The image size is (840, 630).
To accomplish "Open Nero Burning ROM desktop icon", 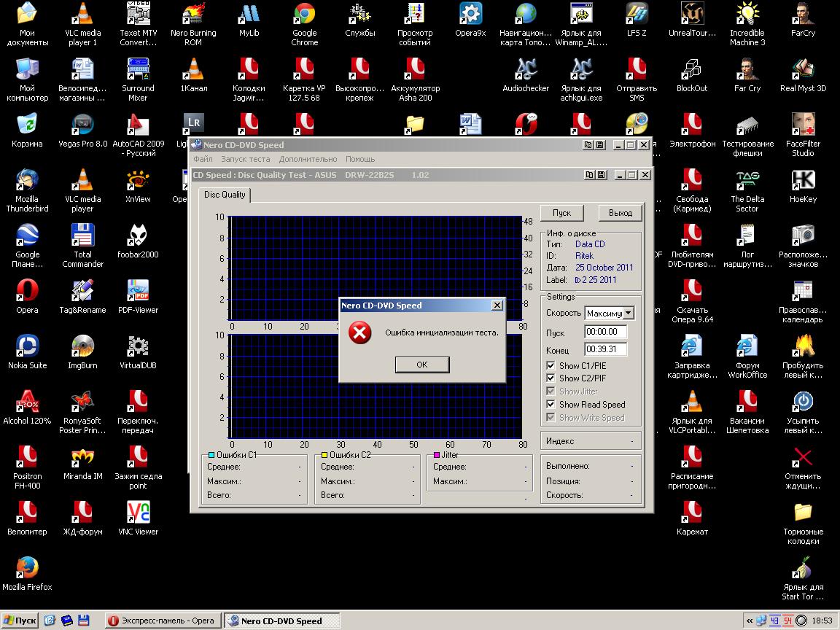I will click(x=193, y=24).
